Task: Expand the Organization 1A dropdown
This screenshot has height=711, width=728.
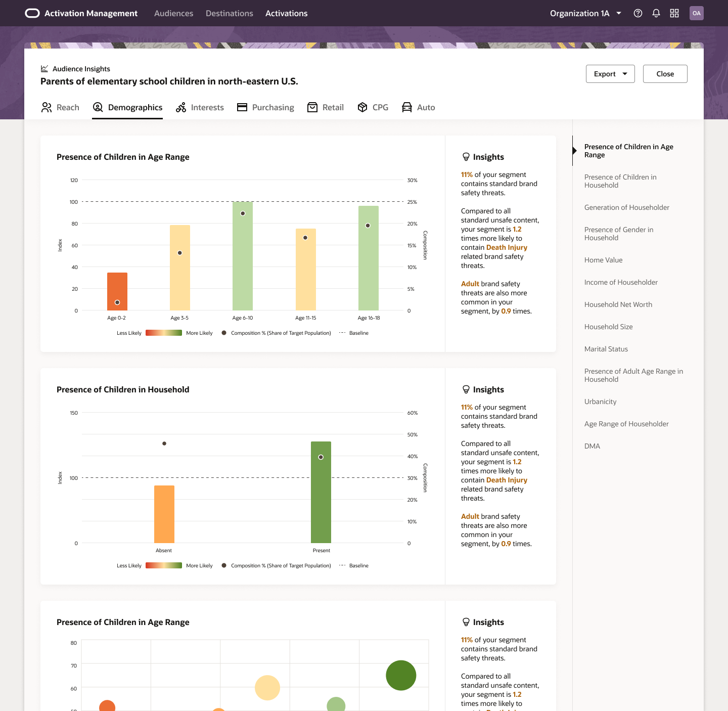Action: (586, 13)
